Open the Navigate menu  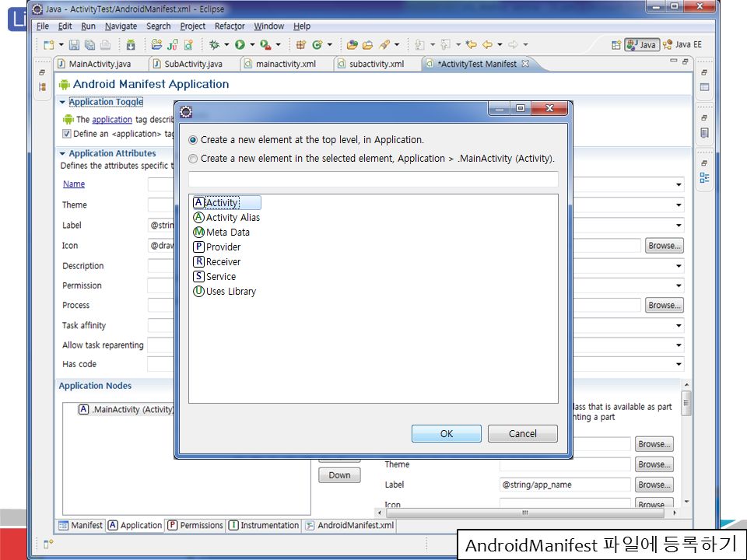(121, 26)
